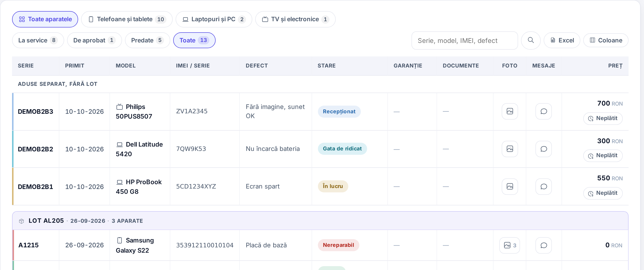Click the Gata de ridicat status badge
Viewport: 644px width, 270px height.
pyautogui.click(x=342, y=148)
